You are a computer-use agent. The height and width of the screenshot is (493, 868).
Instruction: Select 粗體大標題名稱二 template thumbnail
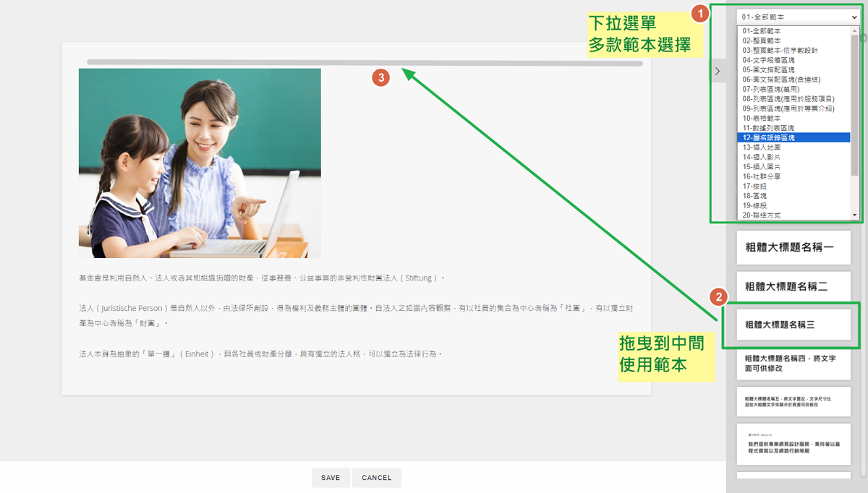[x=793, y=286]
